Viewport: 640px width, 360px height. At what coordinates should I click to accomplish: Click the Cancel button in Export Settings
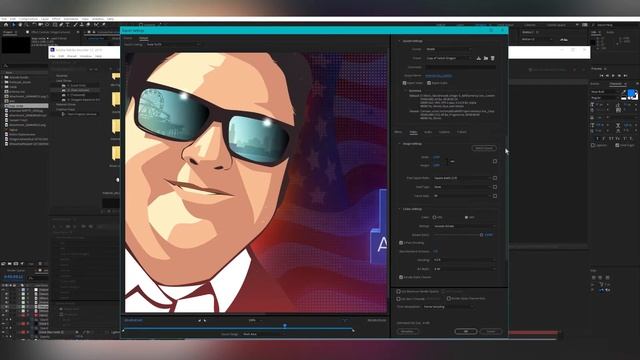(x=491, y=331)
